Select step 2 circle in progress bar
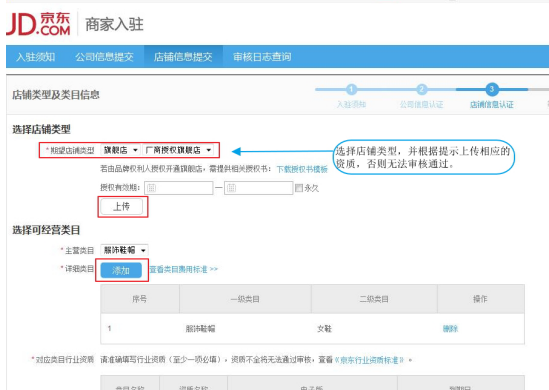 point(421,89)
